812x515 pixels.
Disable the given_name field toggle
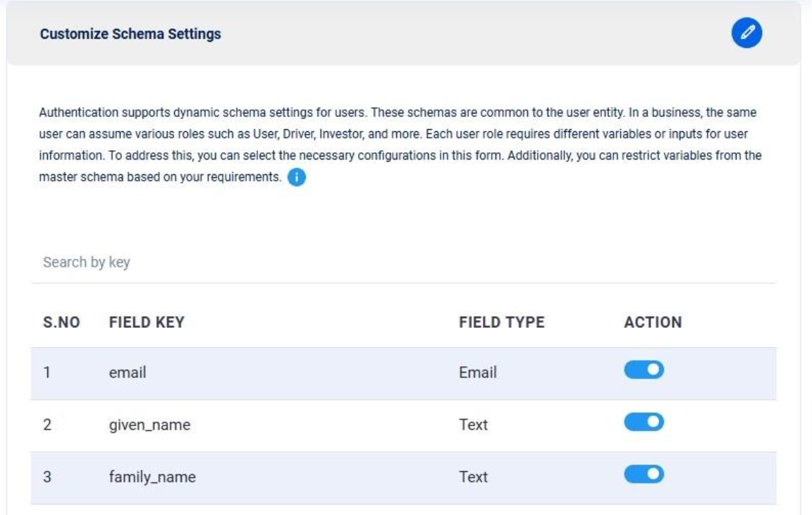pyautogui.click(x=644, y=422)
